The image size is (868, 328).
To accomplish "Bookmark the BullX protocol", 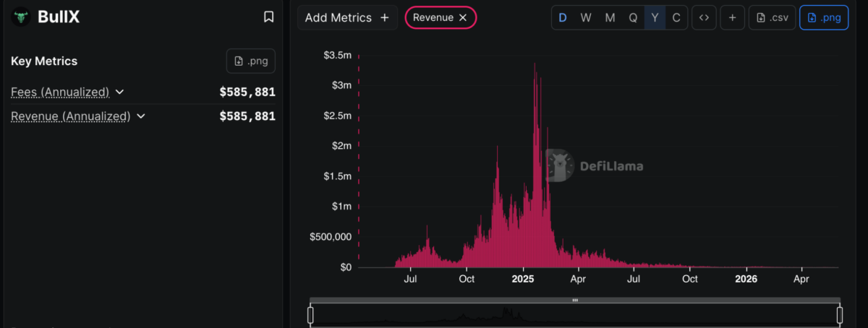I will pyautogui.click(x=268, y=17).
